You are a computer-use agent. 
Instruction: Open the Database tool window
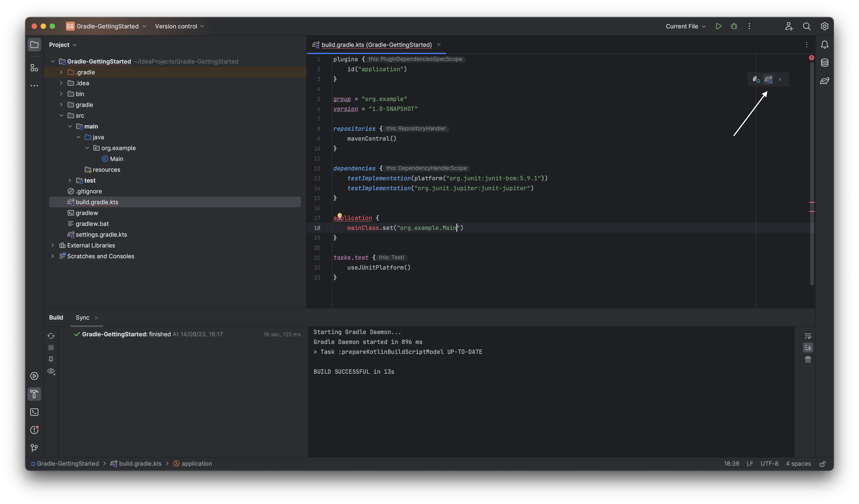pyautogui.click(x=824, y=63)
